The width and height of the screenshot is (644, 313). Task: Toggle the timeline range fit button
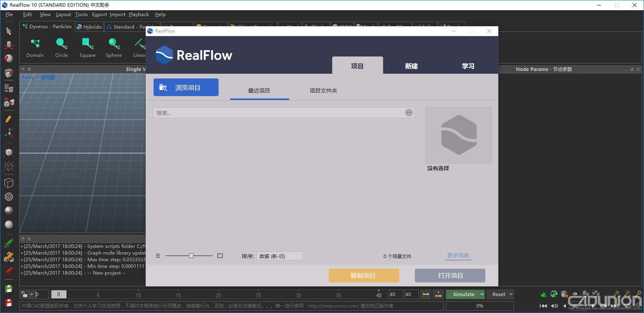425,294
